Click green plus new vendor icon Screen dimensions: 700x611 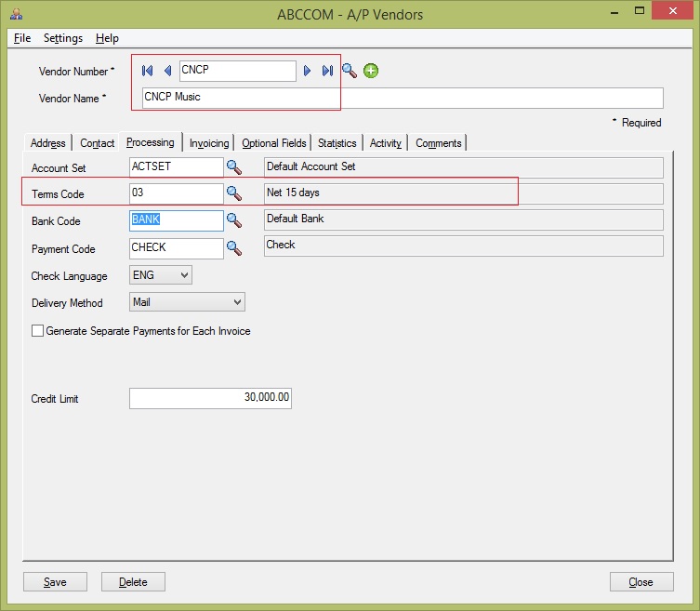point(371,71)
